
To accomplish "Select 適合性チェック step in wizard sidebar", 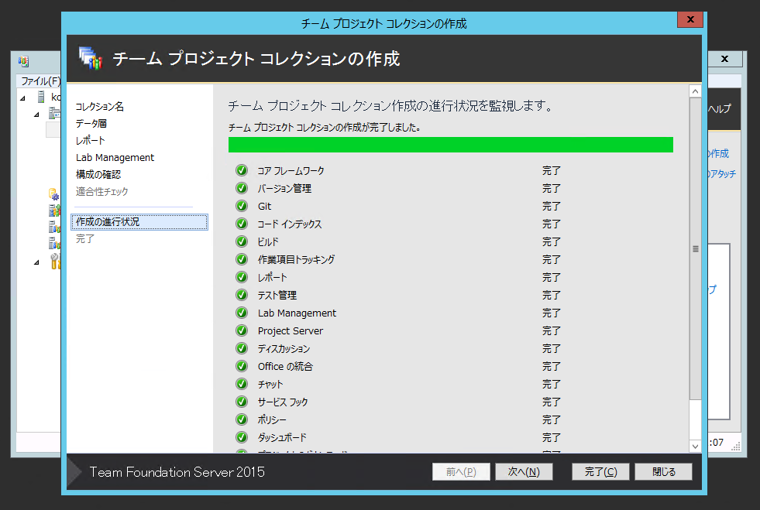I will coord(102,191).
